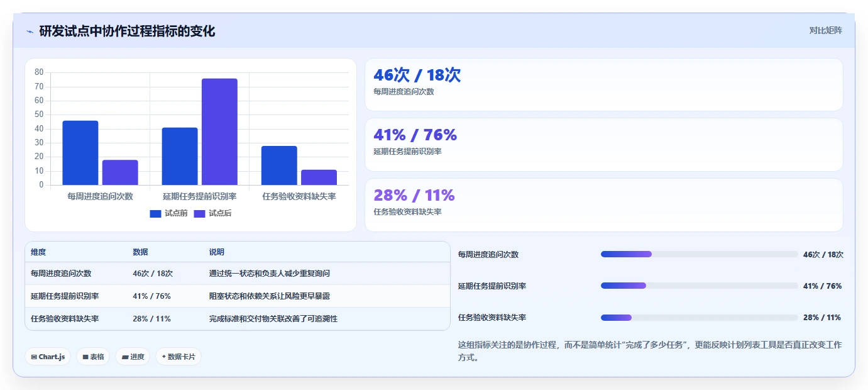Select the 延期任务提前识别率 table row label

tap(65, 296)
